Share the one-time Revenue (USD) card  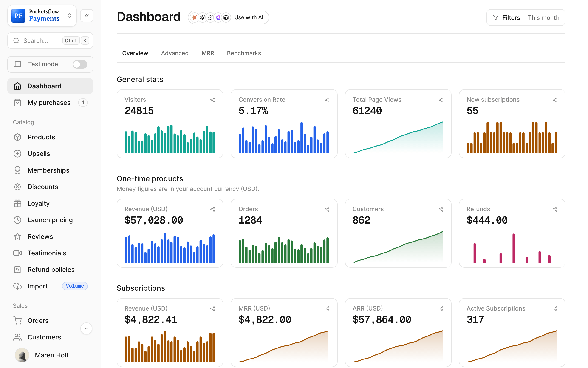[x=213, y=209]
